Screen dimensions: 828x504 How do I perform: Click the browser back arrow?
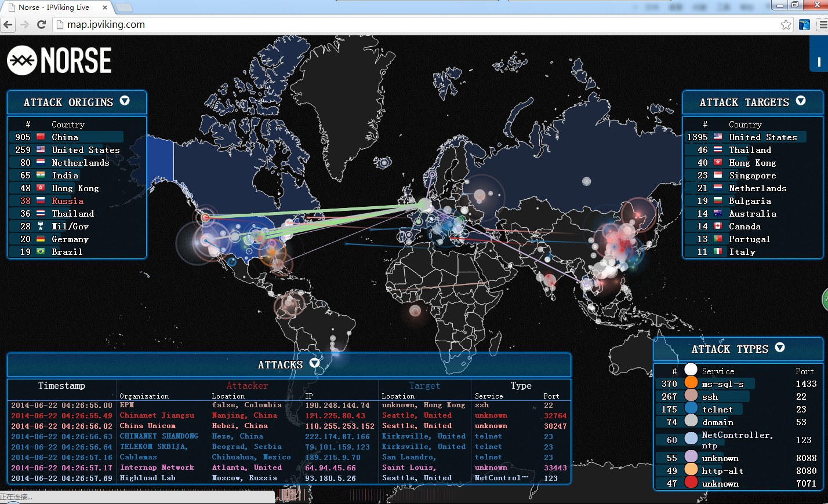tap(8, 24)
